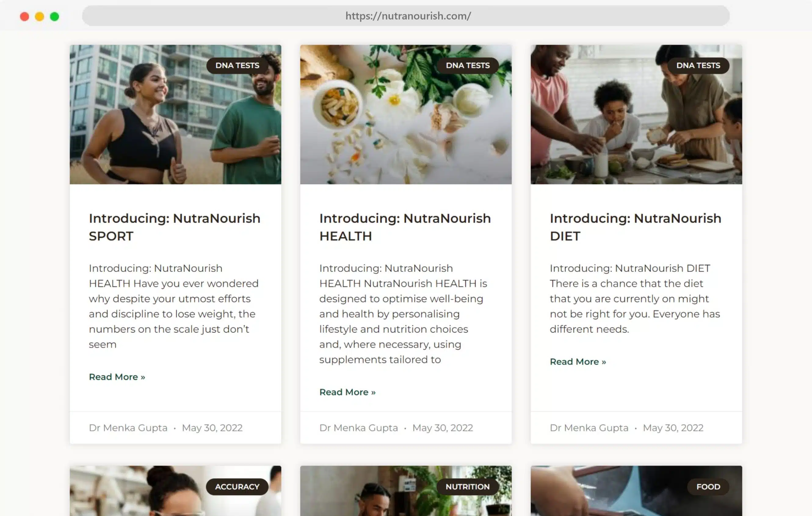Open the thumbnail under the FOOD badge
This screenshot has width=812, height=516.
pyautogui.click(x=636, y=491)
